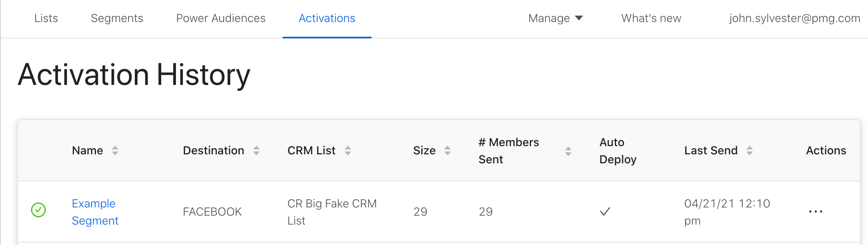The image size is (868, 245).
Task: Select the Activations tab
Action: [327, 18]
